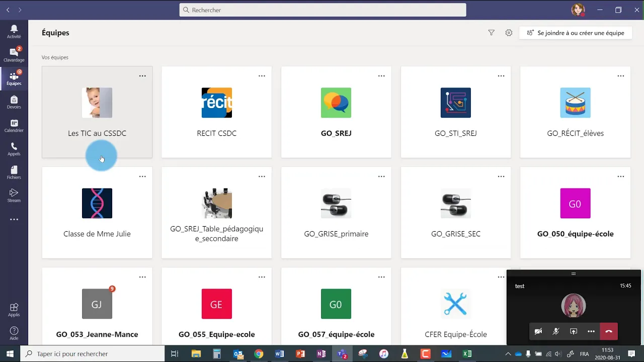This screenshot has height=362, width=644.
Task: Open GO_GRISE_primaire team card
Action: pyautogui.click(x=336, y=213)
